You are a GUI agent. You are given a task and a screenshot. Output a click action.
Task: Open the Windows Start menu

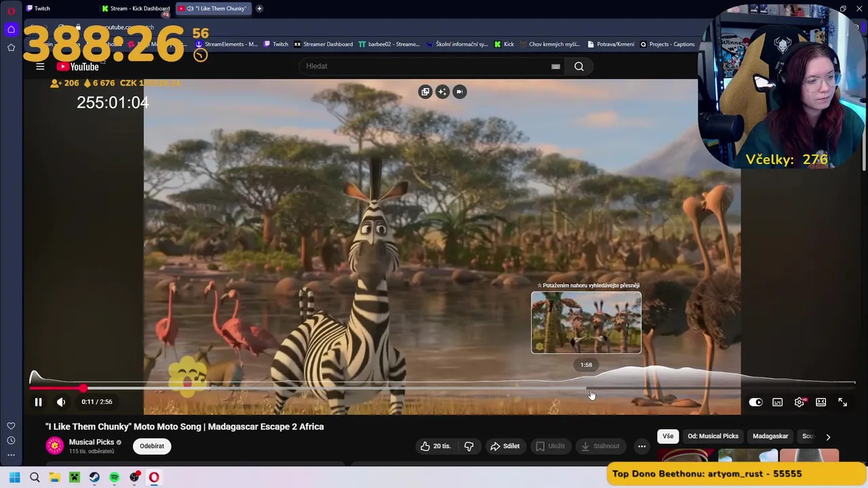coord(14,477)
